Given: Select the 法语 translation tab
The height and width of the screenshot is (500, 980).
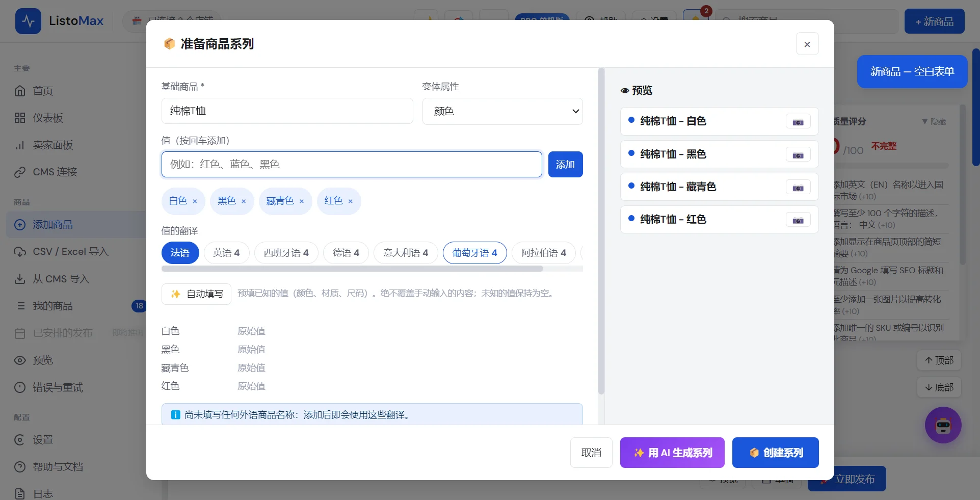Looking at the screenshot, I should 180,253.
